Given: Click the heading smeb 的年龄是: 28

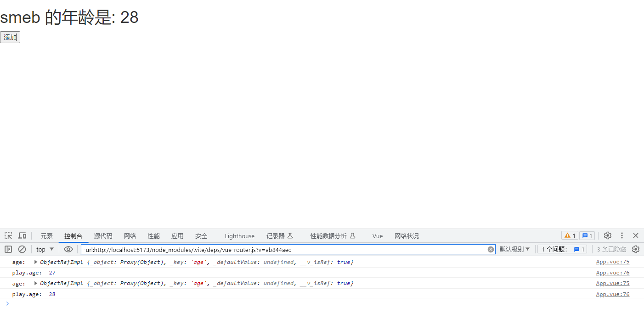Looking at the screenshot, I should (69, 17).
